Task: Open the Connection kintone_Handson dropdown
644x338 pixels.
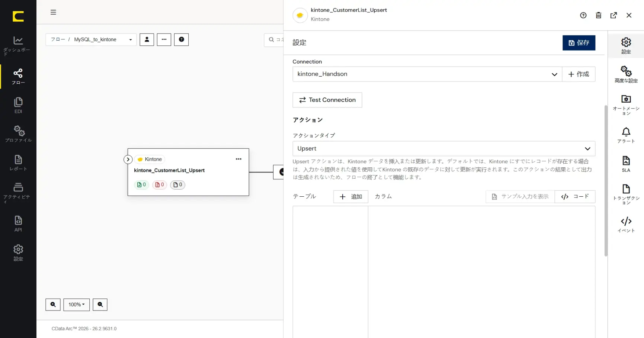Action: coord(427,74)
